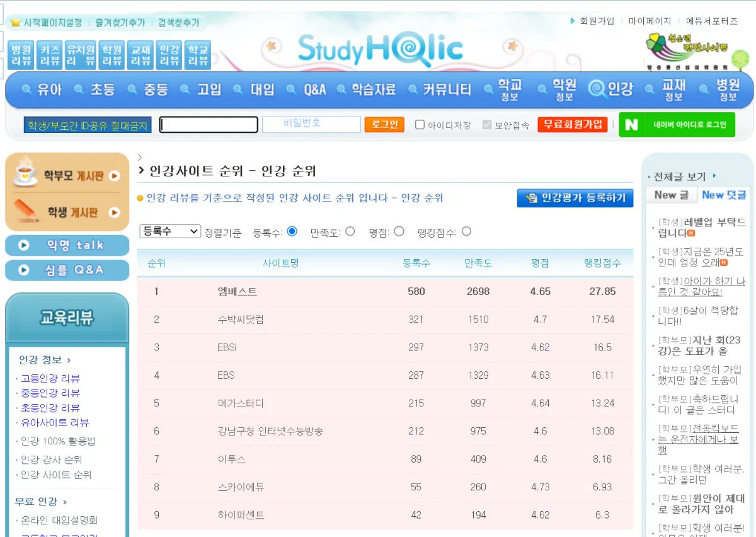Open the 고입 main menu
Image resolution: width=756 pixels, height=537 pixels.
(x=209, y=89)
